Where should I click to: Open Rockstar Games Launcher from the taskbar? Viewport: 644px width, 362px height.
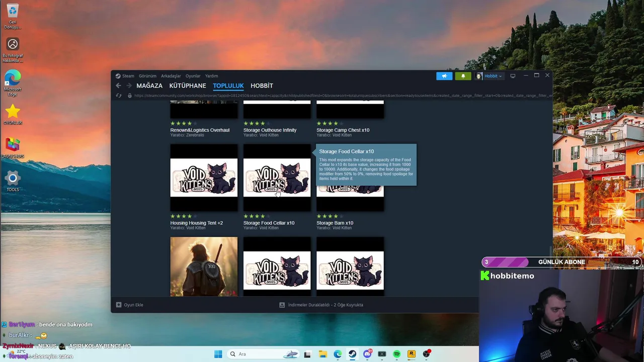click(412, 354)
